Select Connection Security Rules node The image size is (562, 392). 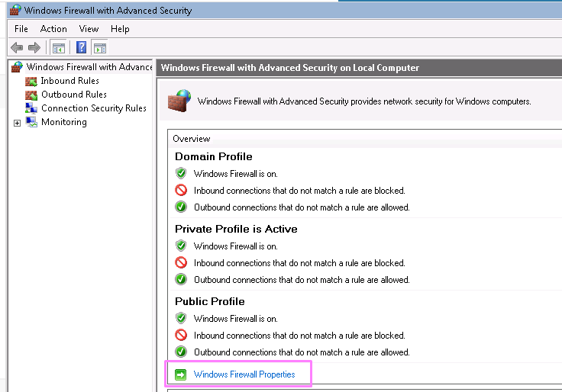coord(94,108)
